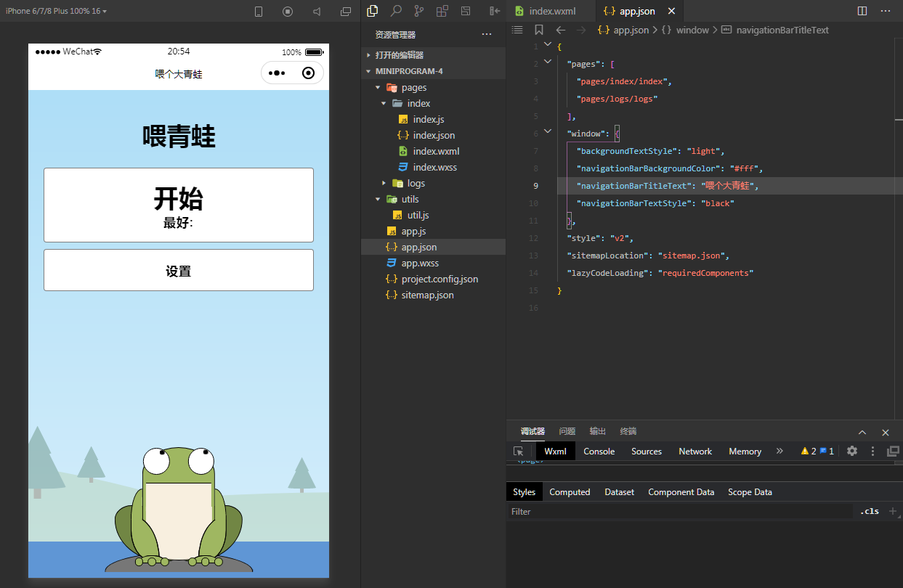Collapse the utils folder

tap(378, 199)
